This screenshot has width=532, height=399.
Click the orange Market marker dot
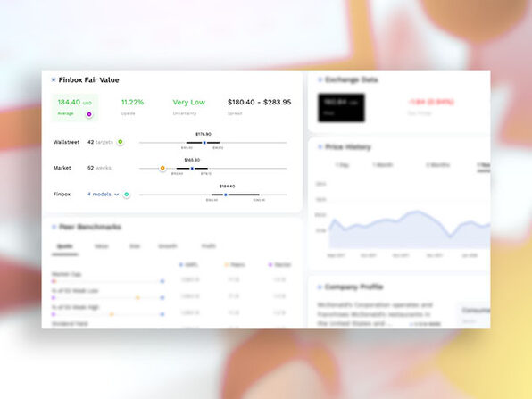tap(162, 168)
